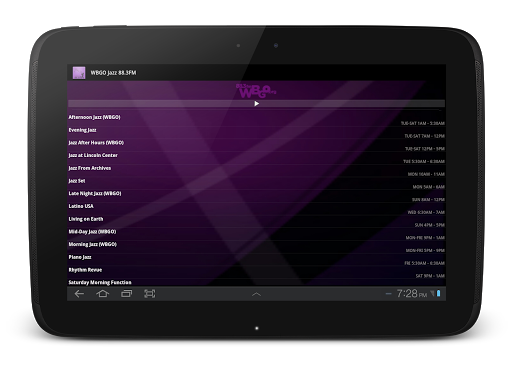This screenshot has height=369, width=512.
Task: Choose the Piano Jazz program
Action: (x=80, y=257)
